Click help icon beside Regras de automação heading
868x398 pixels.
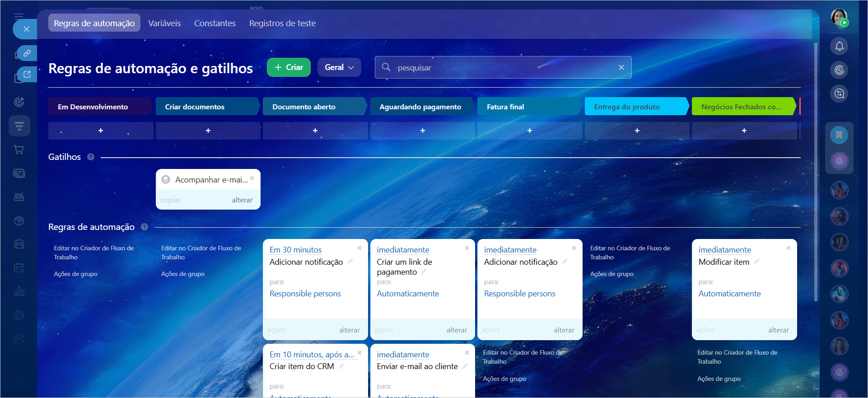[145, 227]
